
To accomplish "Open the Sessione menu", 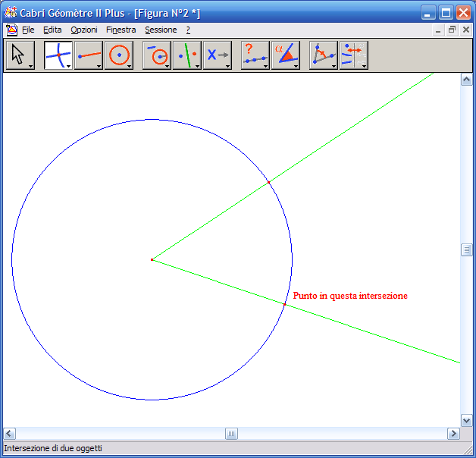I will click(161, 30).
